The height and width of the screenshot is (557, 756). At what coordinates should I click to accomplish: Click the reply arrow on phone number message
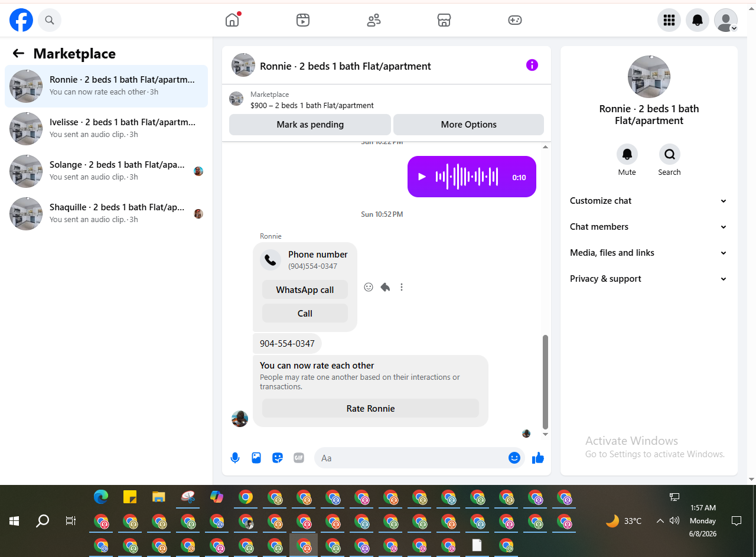coord(385,287)
